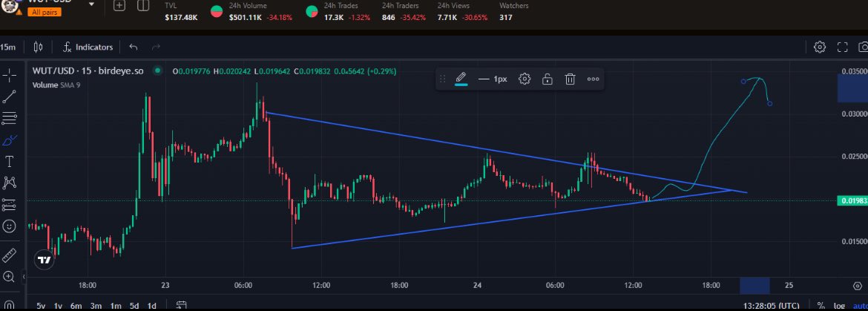Image resolution: width=868 pixels, height=311 pixels.
Task: Activate the zoom in tool
Action: click(x=10, y=277)
